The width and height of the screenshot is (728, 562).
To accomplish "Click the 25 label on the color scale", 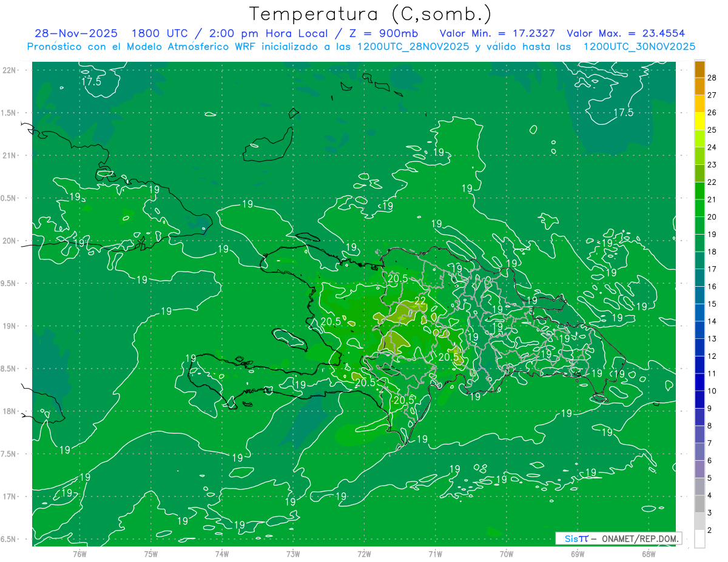I will pyautogui.click(x=712, y=130).
